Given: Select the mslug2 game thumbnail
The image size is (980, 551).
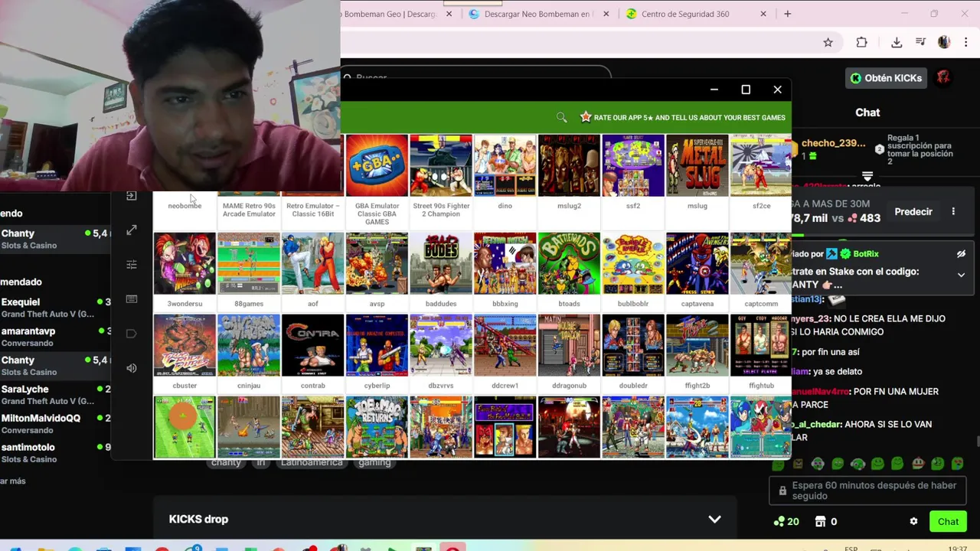Looking at the screenshot, I should click(569, 165).
